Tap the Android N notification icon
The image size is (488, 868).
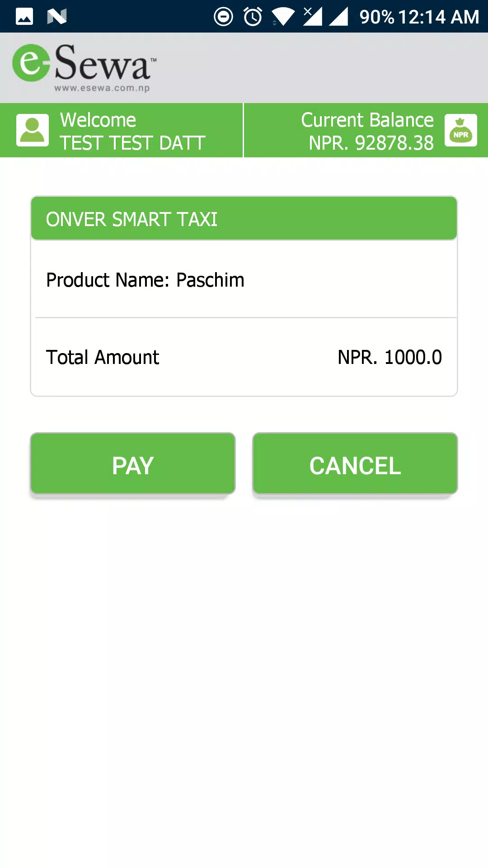[57, 16]
